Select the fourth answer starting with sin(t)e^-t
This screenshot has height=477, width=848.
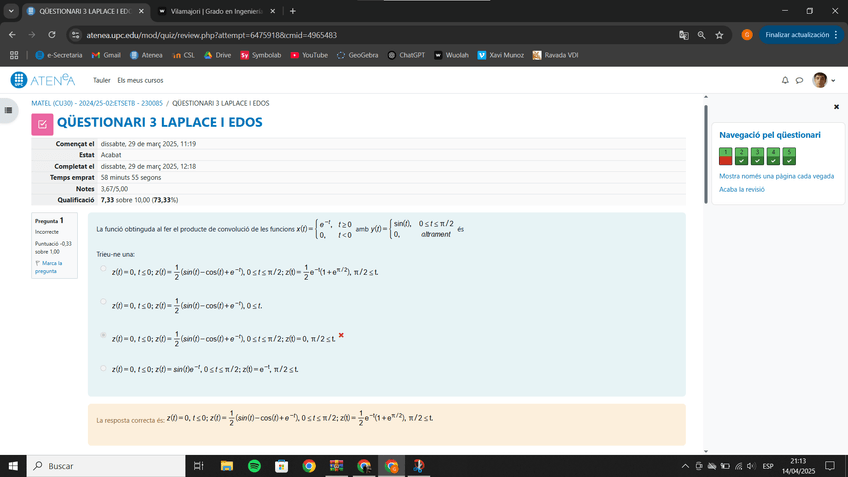(x=102, y=368)
